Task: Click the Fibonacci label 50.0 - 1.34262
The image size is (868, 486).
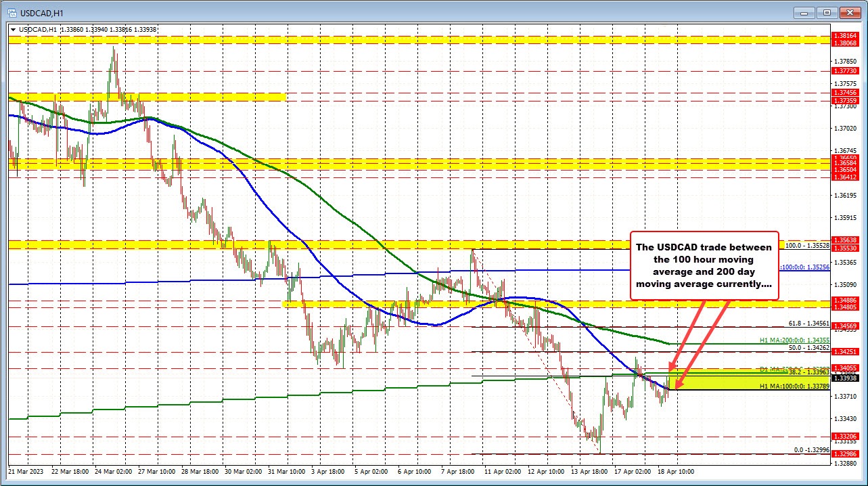Action: click(809, 347)
